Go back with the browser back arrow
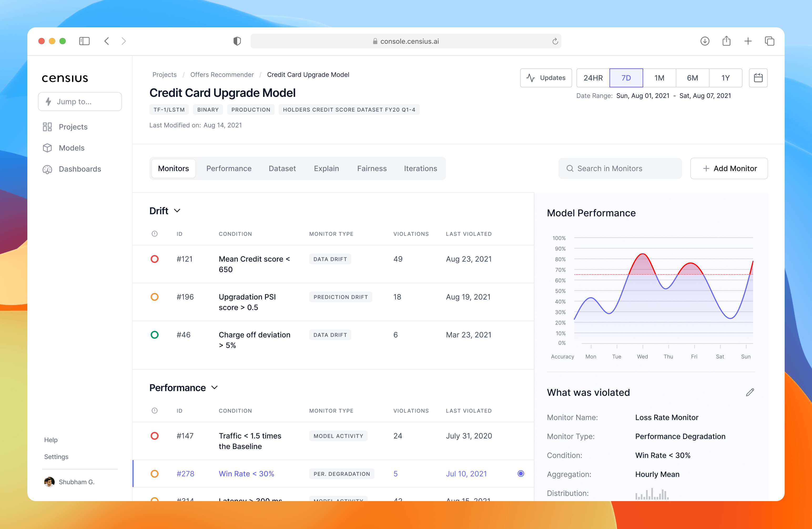 point(106,41)
